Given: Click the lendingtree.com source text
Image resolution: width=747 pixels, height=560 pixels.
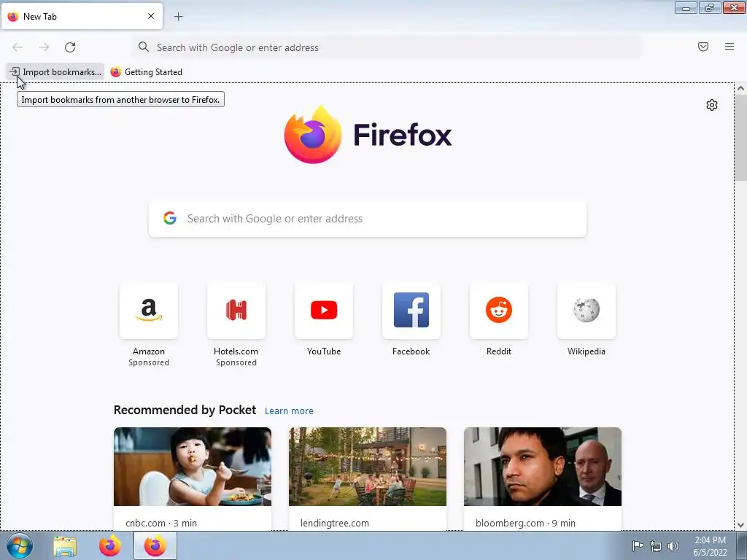Looking at the screenshot, I should pos(334,523).
